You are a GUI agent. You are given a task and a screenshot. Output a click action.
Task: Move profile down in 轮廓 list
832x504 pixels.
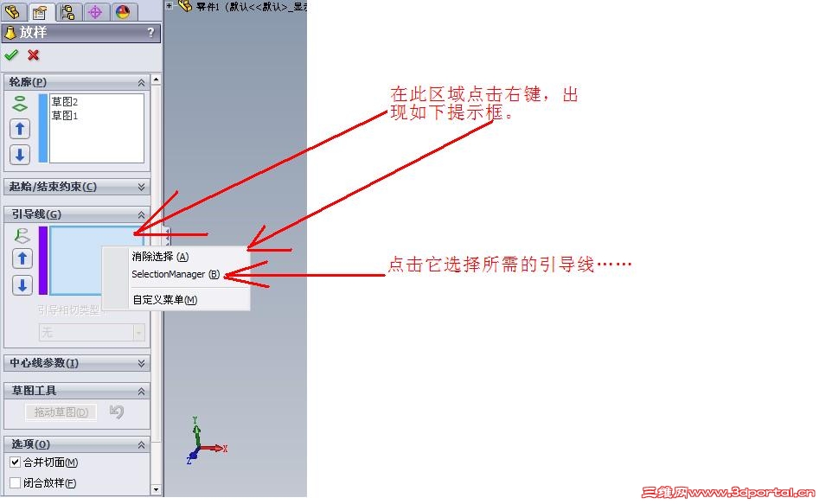pos(20,155)
